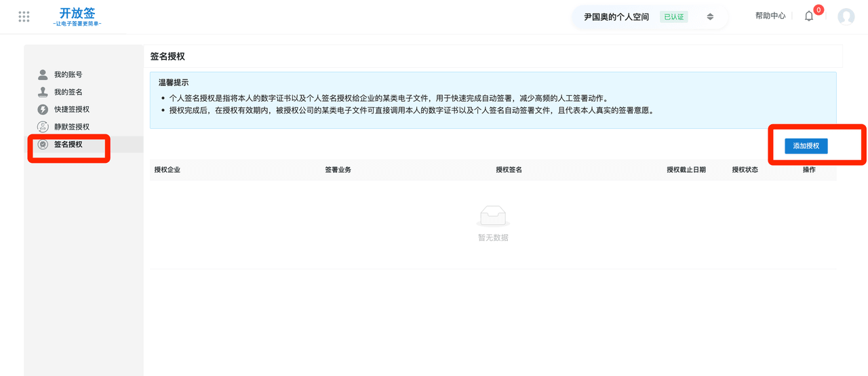Expand the personal space switcher arrows
The image size is (868, 376).
[x=710, y=17]
